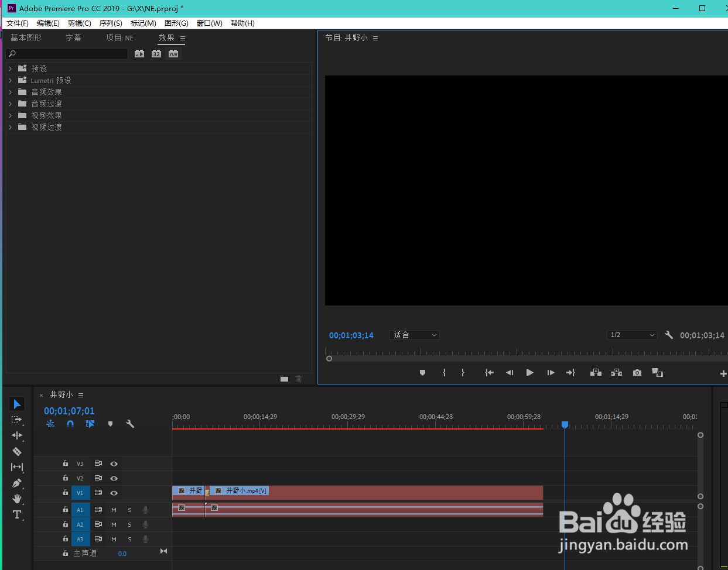Screen dimensions: 728x570
Task: Select the Track Select Forward tool
Action: pos(17,420)
